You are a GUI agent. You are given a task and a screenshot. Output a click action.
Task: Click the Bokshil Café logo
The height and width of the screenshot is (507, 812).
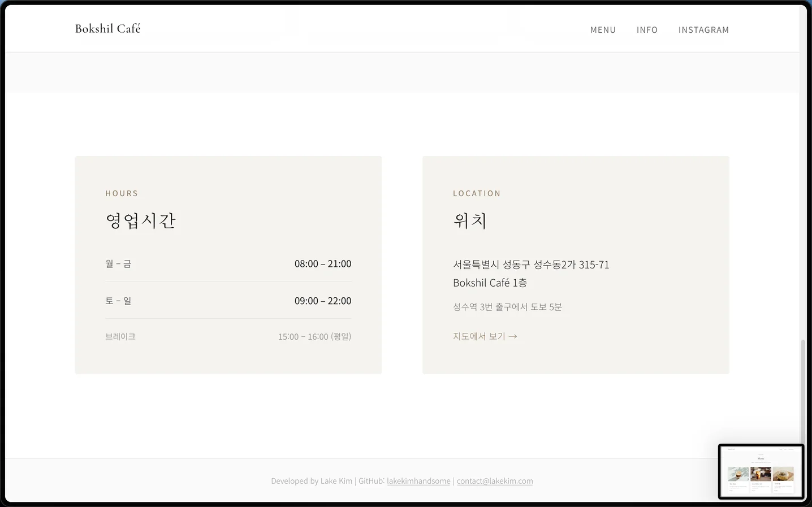coord(107,28)
